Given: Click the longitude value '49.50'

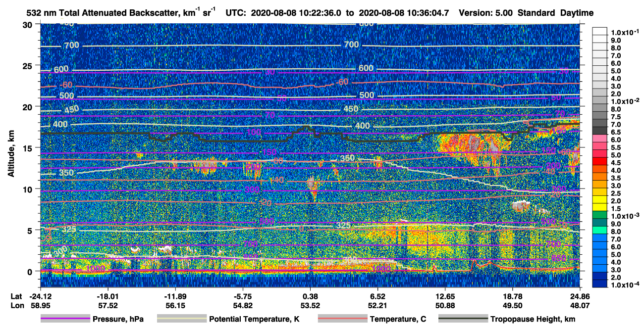Looking at the screenshot, I should click(x=513, y=306).
